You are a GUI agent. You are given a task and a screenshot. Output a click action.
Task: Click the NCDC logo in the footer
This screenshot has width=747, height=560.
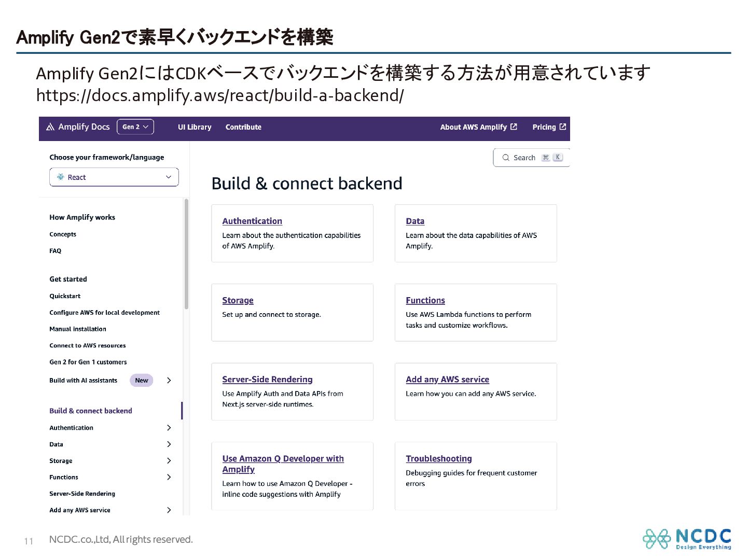687,539
